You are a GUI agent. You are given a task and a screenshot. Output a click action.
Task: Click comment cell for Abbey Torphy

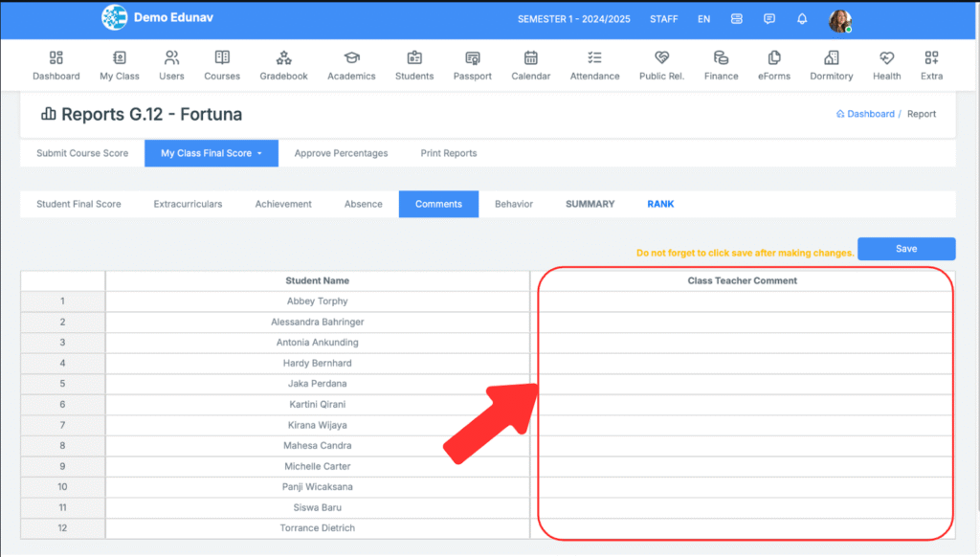click(x=742, y=301)
